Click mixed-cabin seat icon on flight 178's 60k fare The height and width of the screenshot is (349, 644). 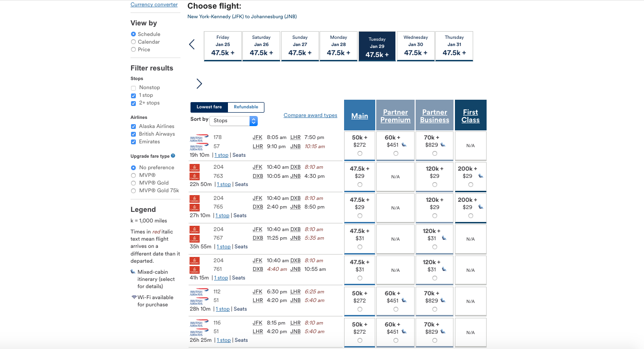tap(404, 145)
